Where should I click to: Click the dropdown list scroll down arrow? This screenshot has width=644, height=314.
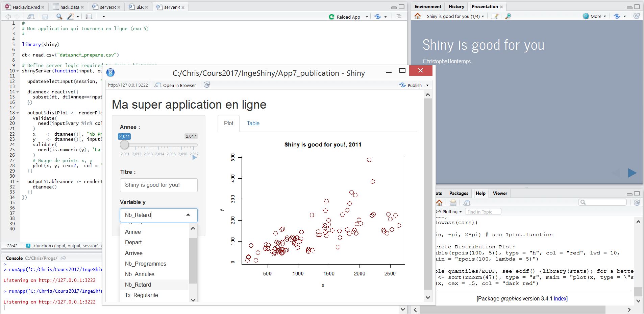(193, 300)
